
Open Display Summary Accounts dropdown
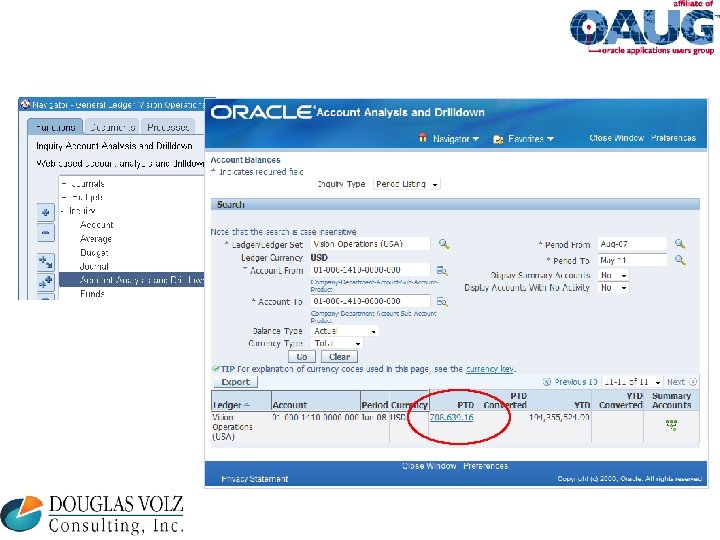point(613,275)
